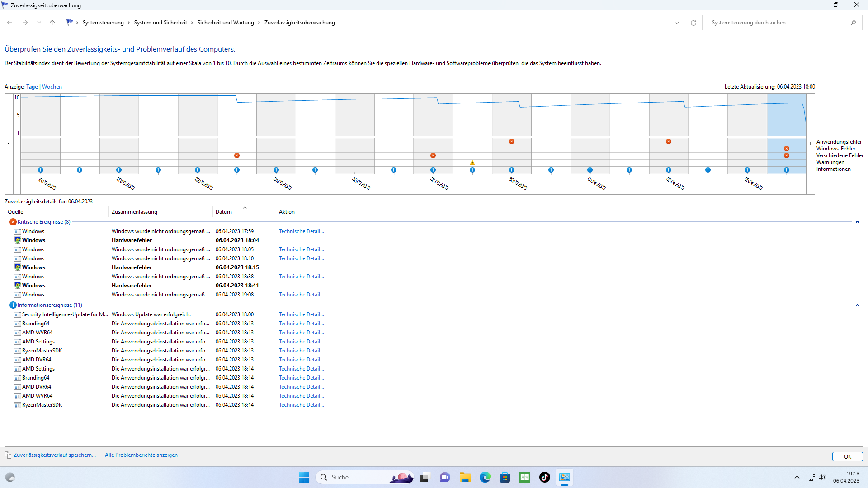Click the warning triangle icon in chart

(472, 163)
